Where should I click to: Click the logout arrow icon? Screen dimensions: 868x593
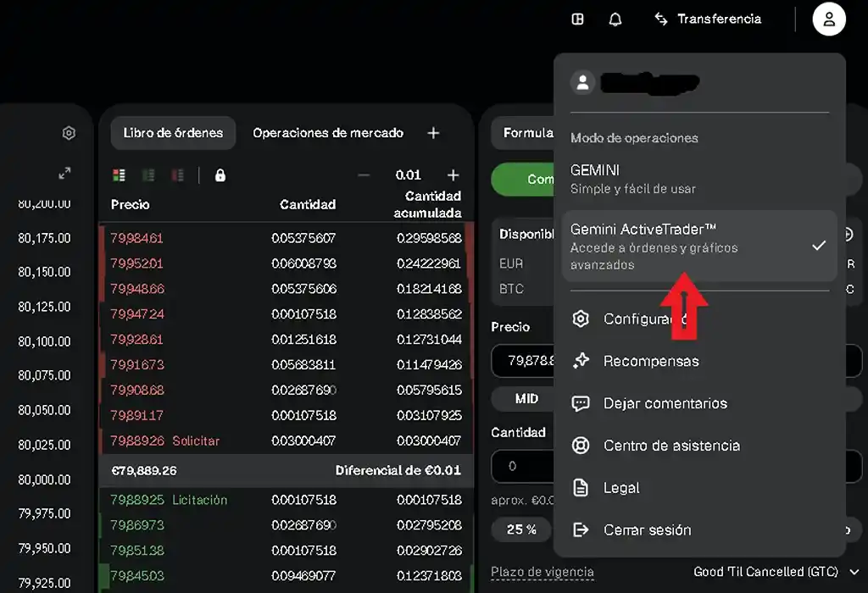coord(580,530)
